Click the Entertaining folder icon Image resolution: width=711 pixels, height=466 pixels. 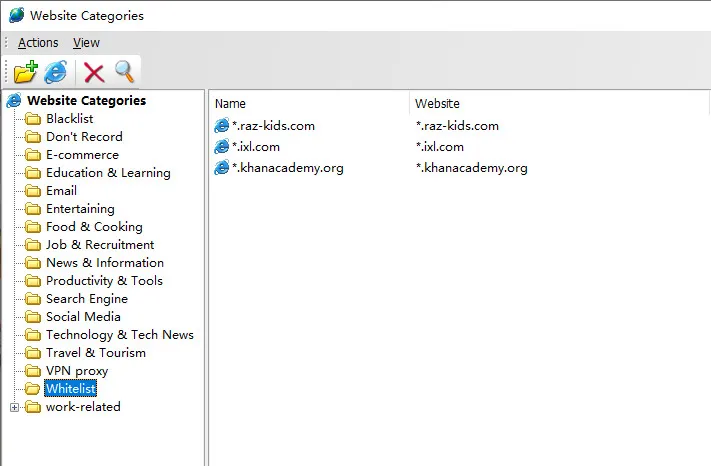(x=33, y=209)
